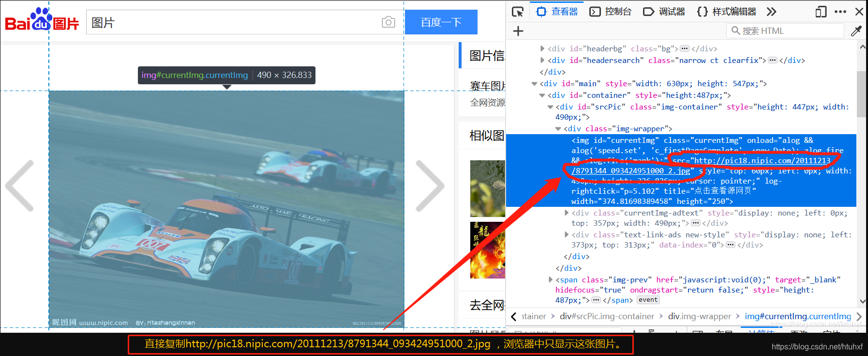
Task: Click the plus icon to create node
Action: 518,31
